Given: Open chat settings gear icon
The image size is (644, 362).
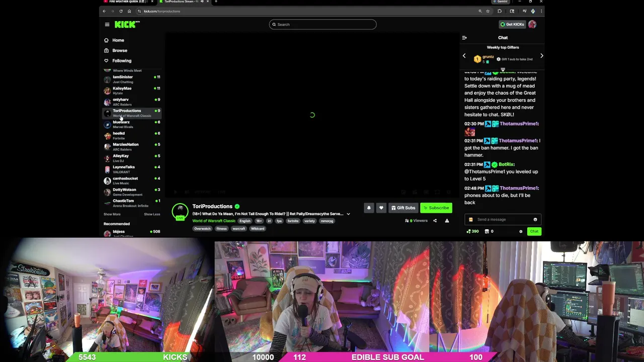Looking at the screenshot, I should pos(521,231).
